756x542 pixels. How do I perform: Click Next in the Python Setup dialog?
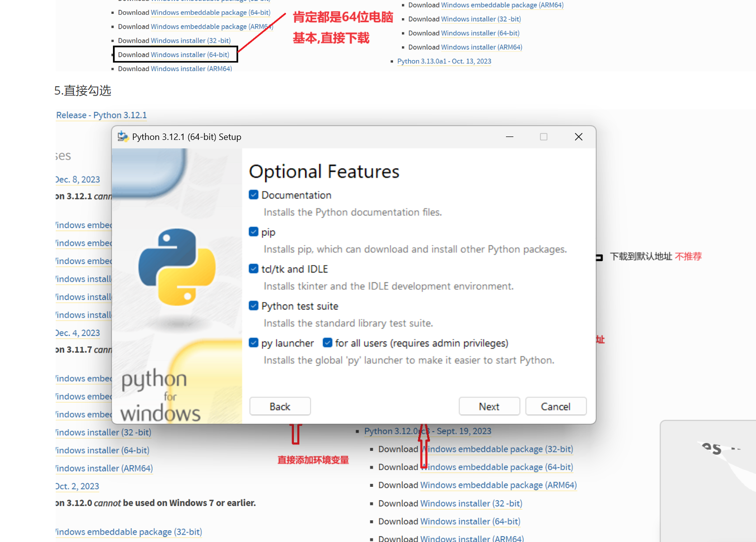click(489, 406)
